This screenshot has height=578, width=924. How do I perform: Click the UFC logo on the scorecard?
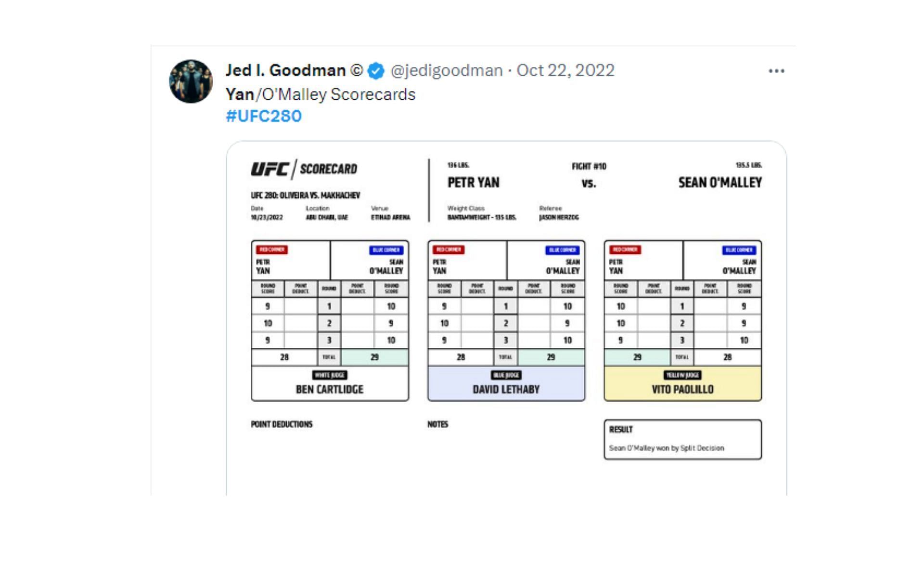269,169
